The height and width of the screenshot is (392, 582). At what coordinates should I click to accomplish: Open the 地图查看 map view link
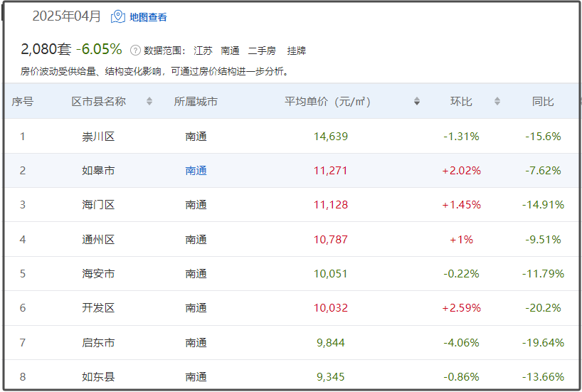[x=148, y=17]
